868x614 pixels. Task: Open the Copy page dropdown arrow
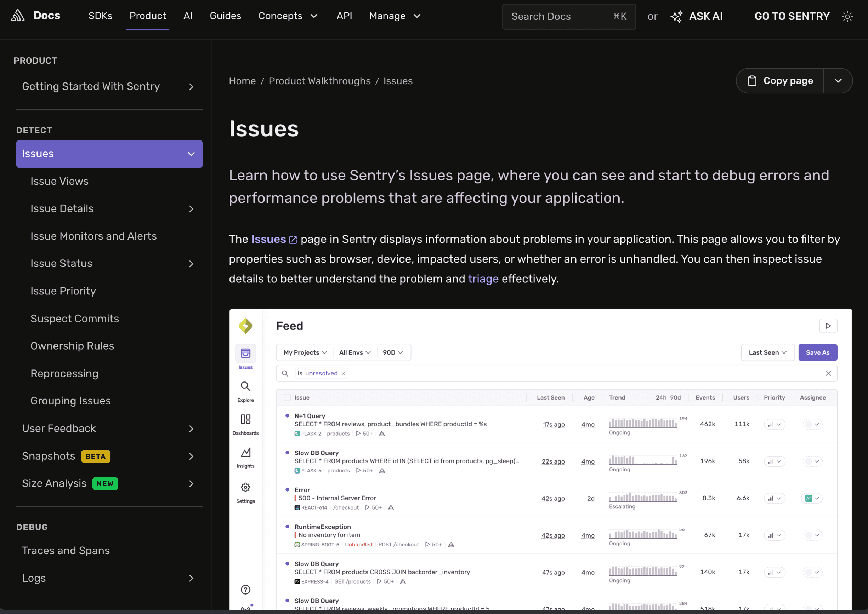(838, 81)
